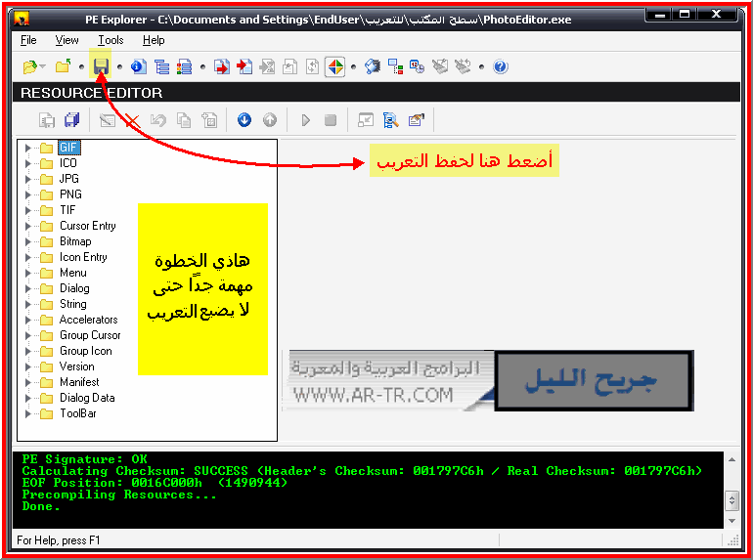
Task: Open the View menu
Action: click(66, 40)
